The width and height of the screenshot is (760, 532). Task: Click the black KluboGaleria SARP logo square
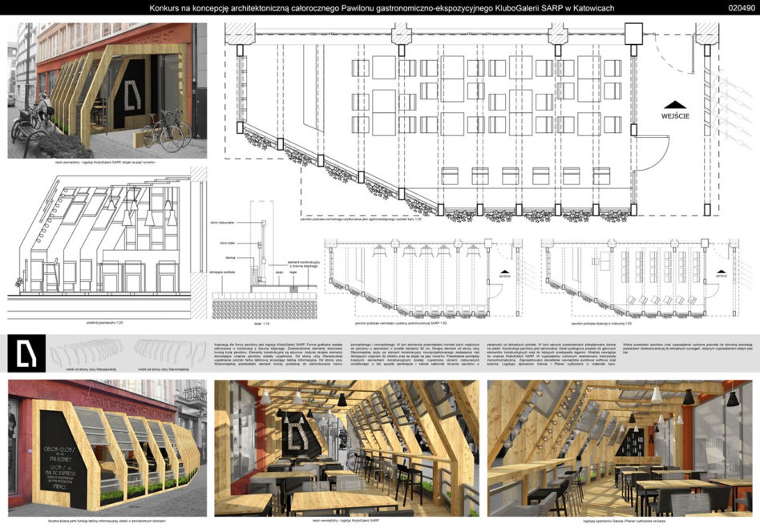pyautogui.click(x=26, y=353)
